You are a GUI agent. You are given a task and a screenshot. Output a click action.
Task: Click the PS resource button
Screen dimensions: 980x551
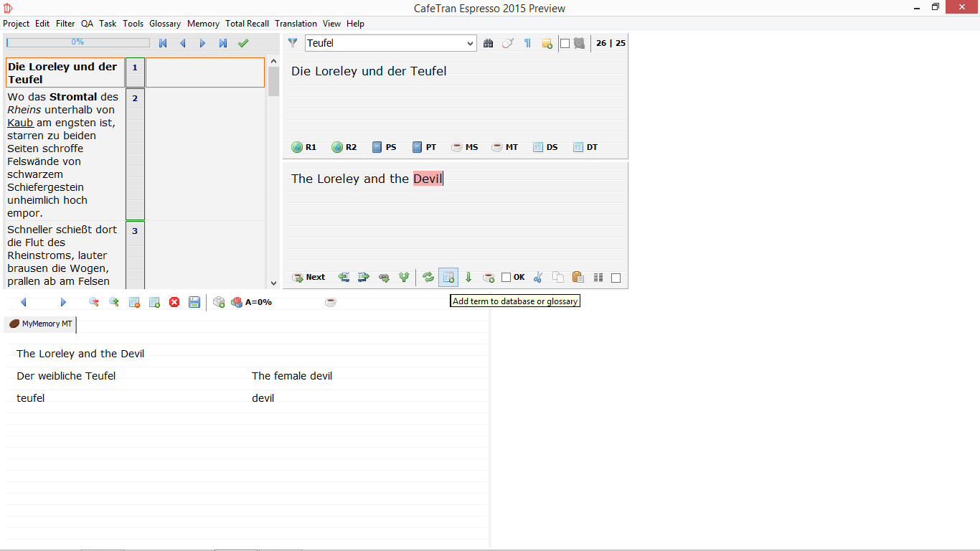coord(384,147)
